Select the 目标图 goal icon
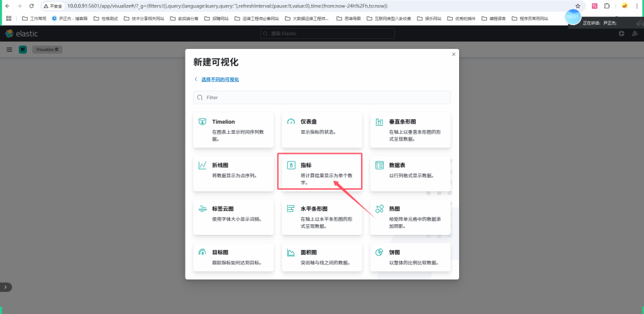The height and width of the screenshot is (314, 644). coord(203,252)
